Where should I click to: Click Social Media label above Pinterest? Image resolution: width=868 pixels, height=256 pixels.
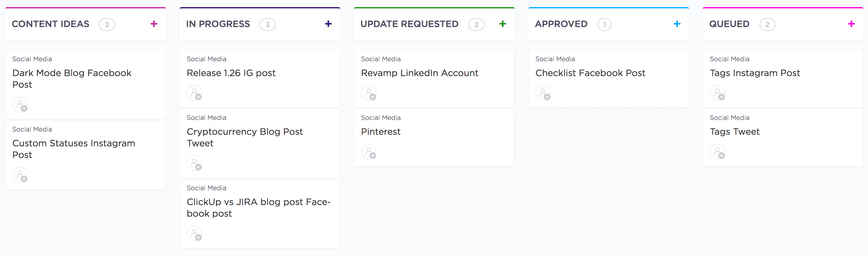pyautogui.click(x=381, y=118)
